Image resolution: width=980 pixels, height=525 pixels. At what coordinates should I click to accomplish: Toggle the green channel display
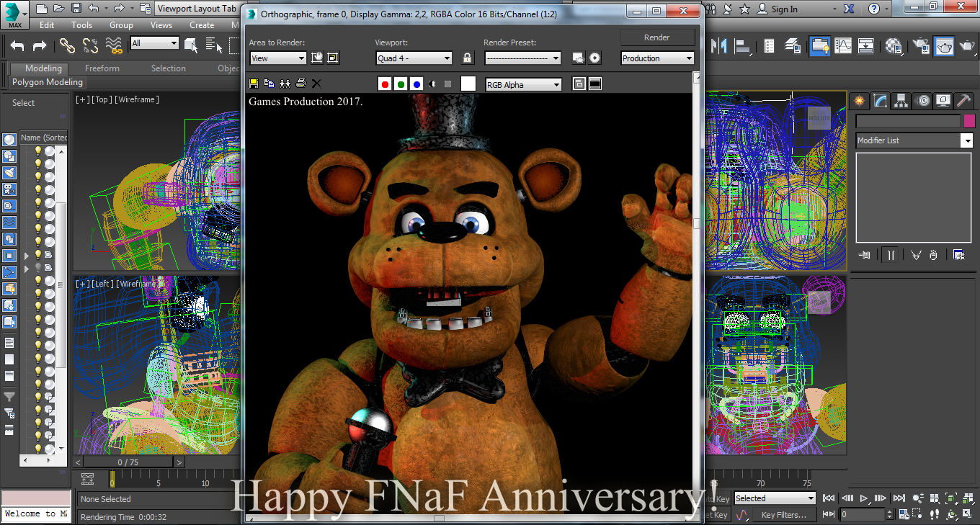point(401,84)
